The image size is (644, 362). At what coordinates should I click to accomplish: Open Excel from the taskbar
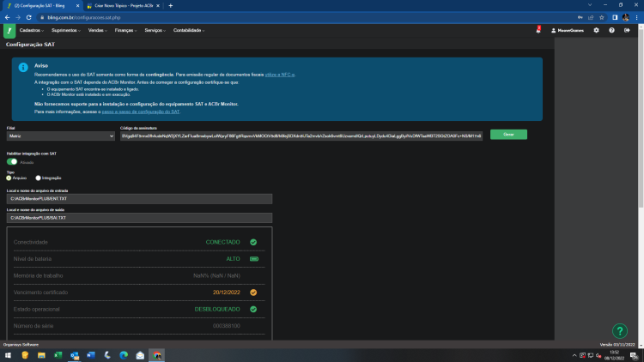58,355
